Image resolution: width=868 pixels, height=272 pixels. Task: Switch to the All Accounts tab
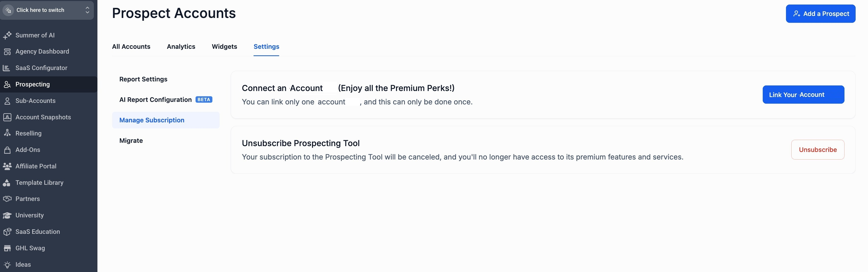point(131,47)
